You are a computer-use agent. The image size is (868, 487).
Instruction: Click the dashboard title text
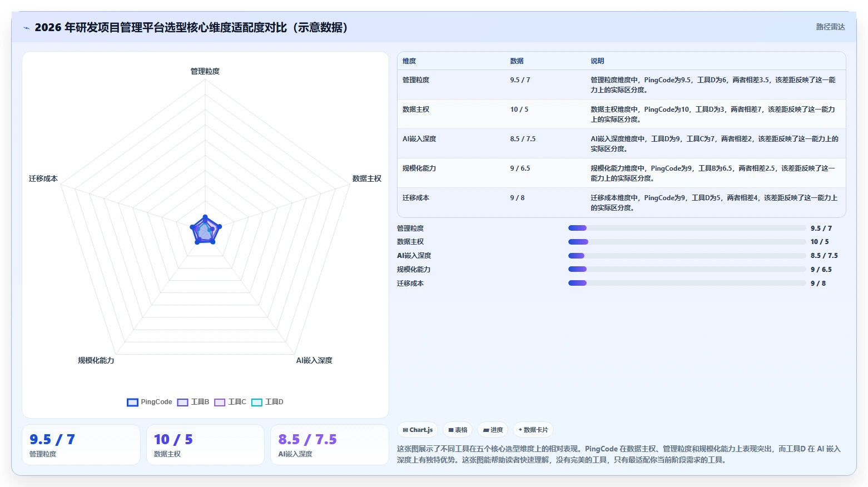coord(191,27)
